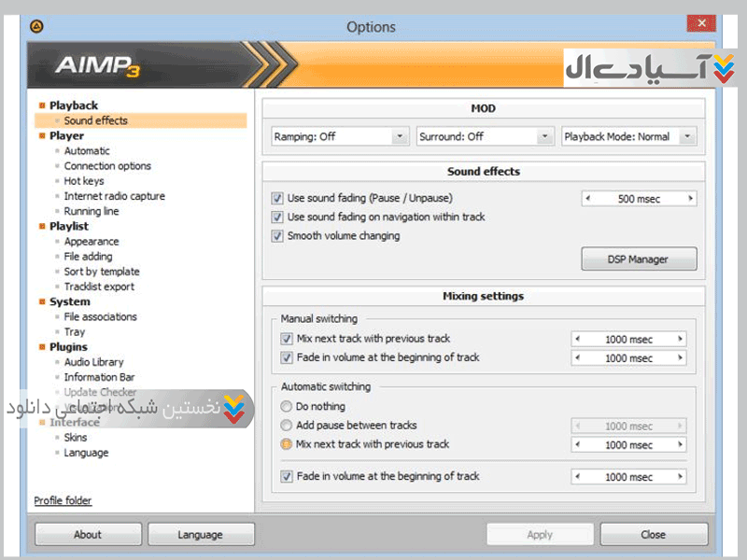Select the Do nothing radio option
The image size is (747, 560).
(x=287, y=407)
